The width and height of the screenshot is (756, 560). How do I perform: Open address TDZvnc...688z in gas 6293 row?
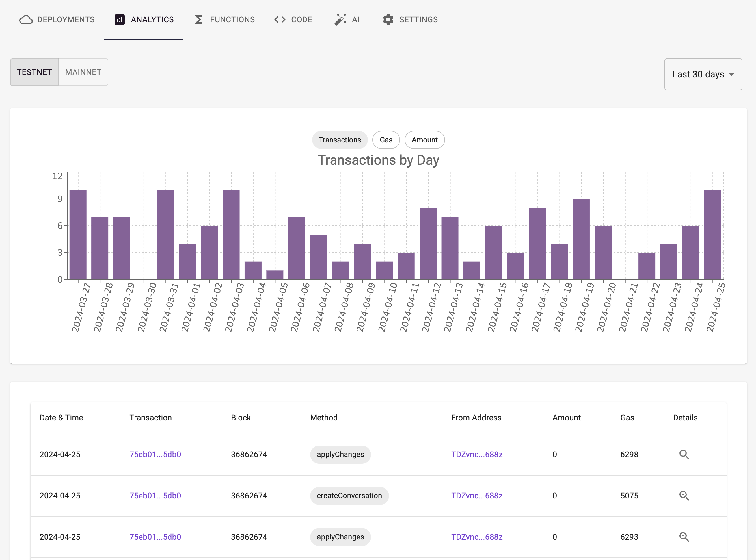[476, 537]
